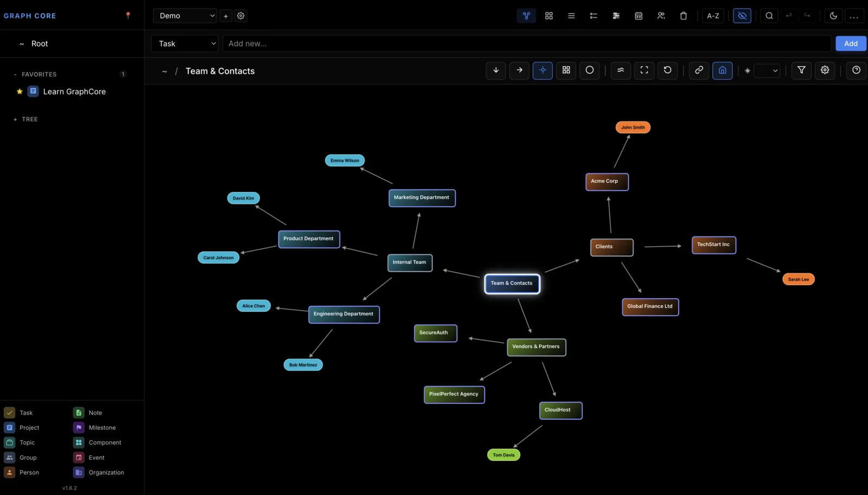The width and height of the screenshot is (868, 495).
Task: Click the search magnifier icon
Action: (x=769, y=16)
